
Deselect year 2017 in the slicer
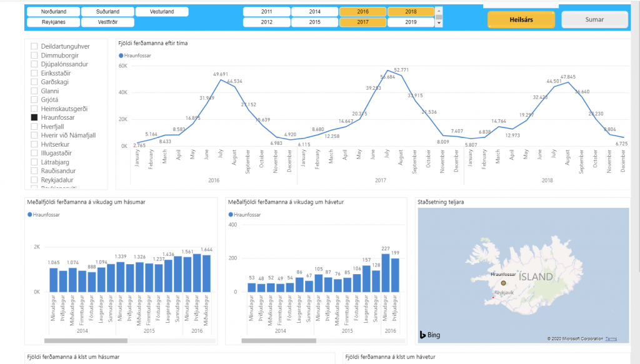pyautogui.click(x=363, y=22)
